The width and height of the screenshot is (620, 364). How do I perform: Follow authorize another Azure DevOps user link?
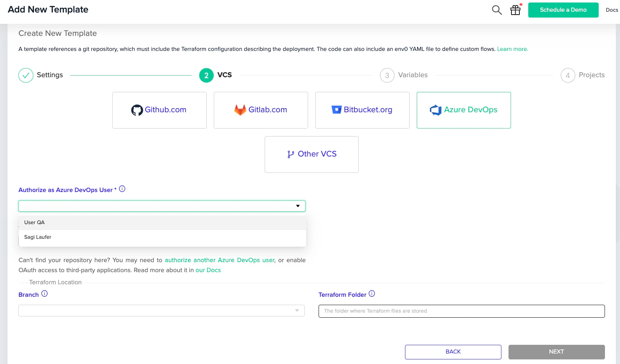click(220, 260)
